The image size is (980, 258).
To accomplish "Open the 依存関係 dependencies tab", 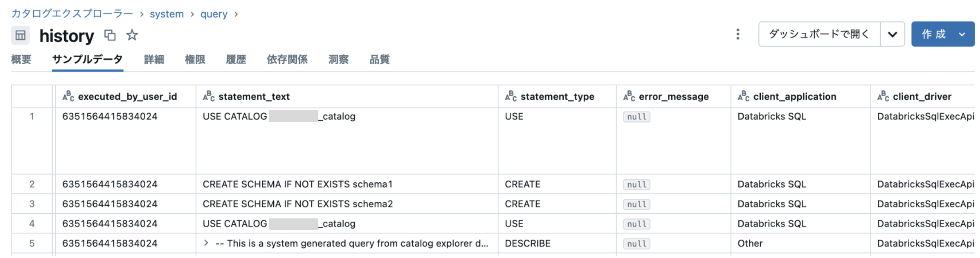I will pos(287,60).
